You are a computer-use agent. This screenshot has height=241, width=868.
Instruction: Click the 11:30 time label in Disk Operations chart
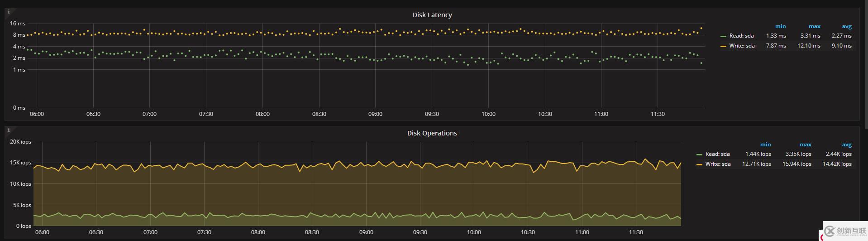[636, 232]
